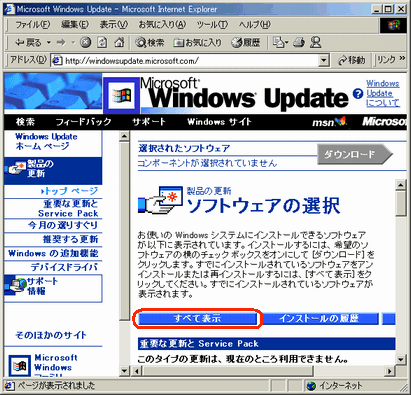Click the Mail toolbar icon
The image size is (411, 395).
pos(278,42)
